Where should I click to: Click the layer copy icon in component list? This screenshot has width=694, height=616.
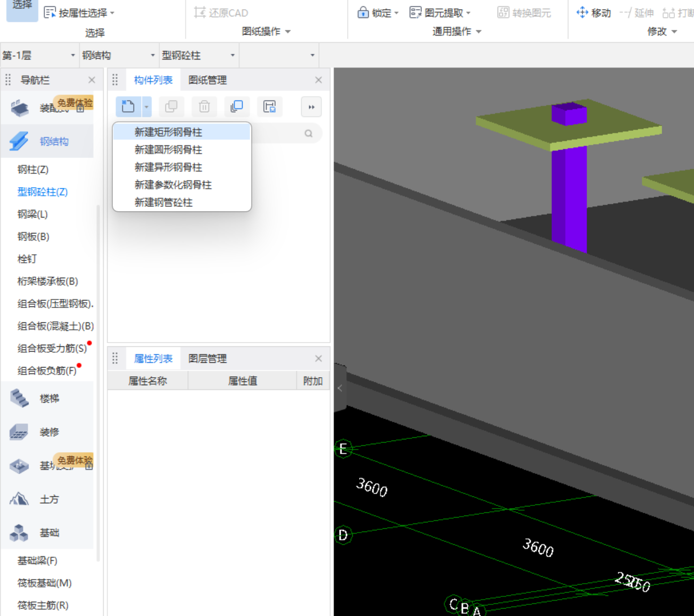click(237, 107)
